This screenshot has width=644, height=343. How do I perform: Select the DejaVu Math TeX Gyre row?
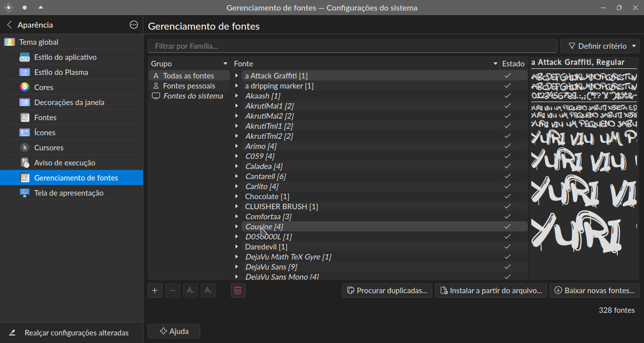point(379,257)
